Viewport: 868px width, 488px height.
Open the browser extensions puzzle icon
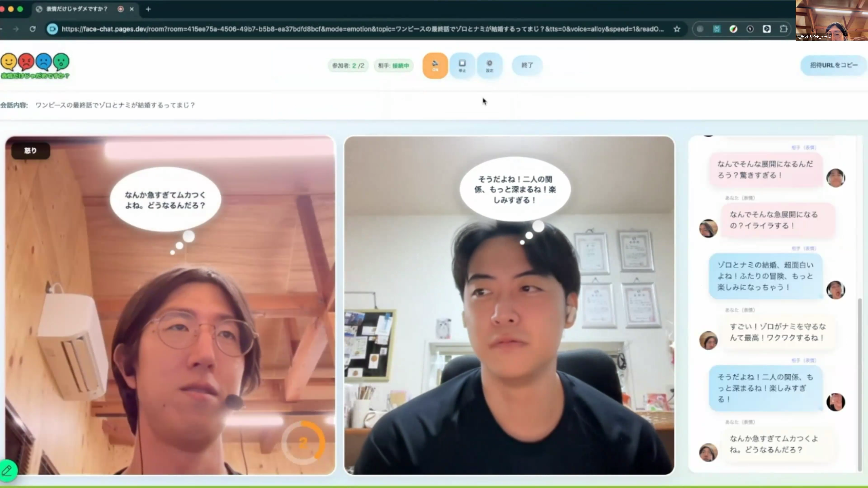pyautogui.click(x=783, y=29)
